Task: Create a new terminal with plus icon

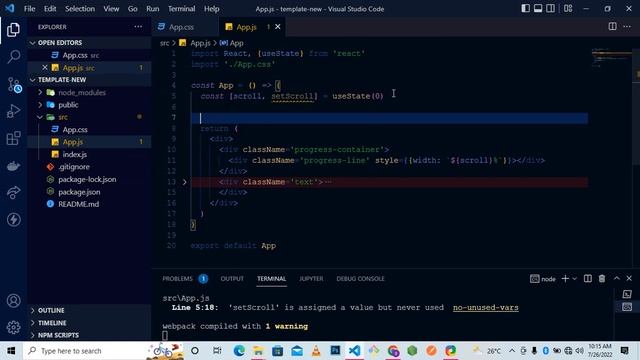Action: tap(565, 278)
